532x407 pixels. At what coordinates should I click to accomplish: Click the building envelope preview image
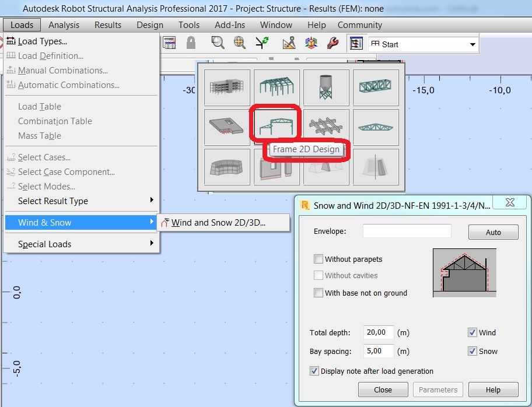tap(464, 273)
